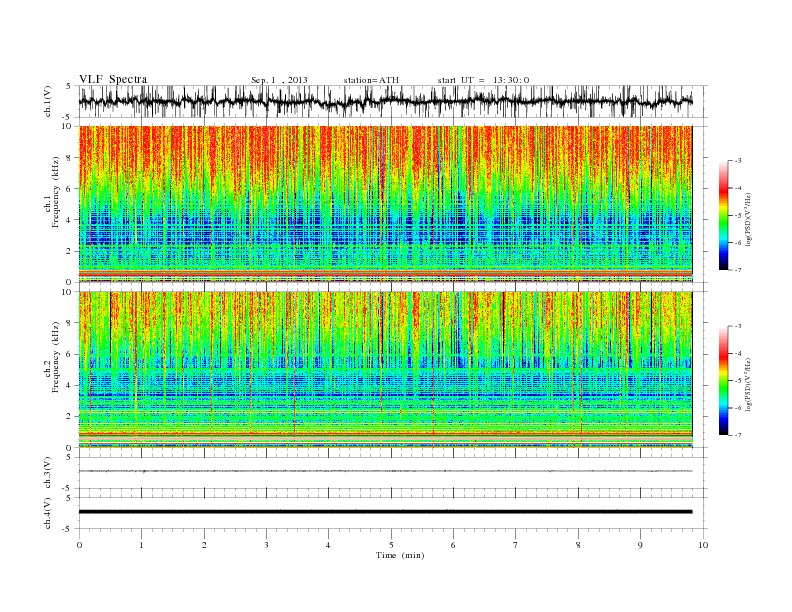Click the 'ch.4(V)' axis label
The width and height of the screenshot is (792, 612).
pos(47,513)
